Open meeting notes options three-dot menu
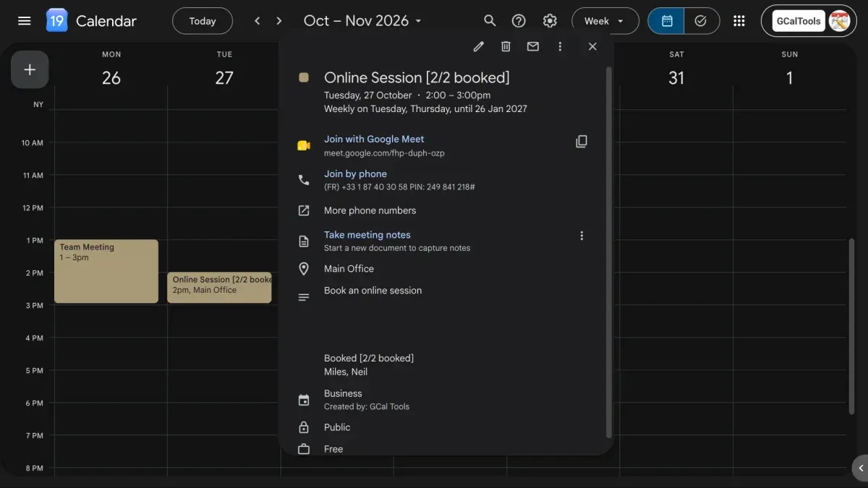The width and height of the screenshot is (868, 488). pyautogui.click(x=582, y=236)
